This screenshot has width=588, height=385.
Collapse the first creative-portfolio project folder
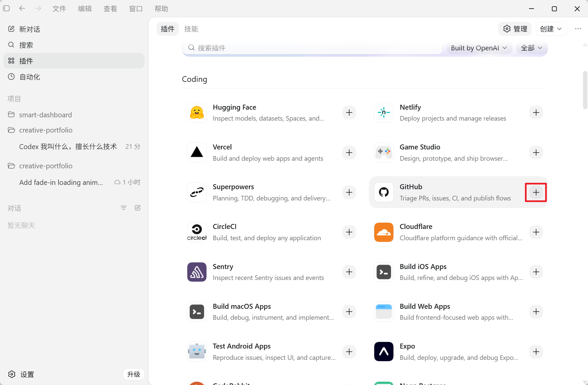coord(11,130)
